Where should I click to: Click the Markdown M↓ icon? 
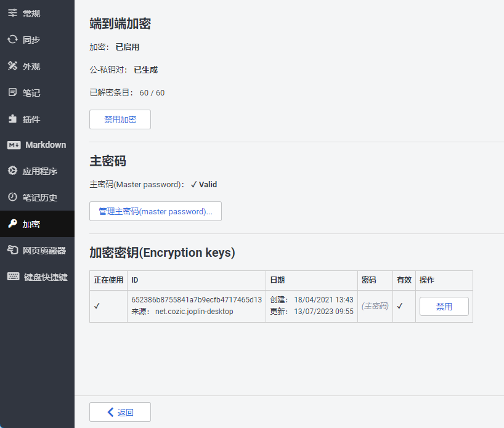14,145
